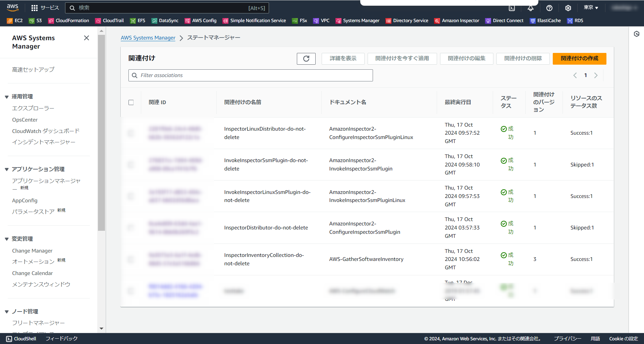Viewport: 644px width, 344px height.
Task: Open FSx favorites shortcut
Action: coord(300,21)
